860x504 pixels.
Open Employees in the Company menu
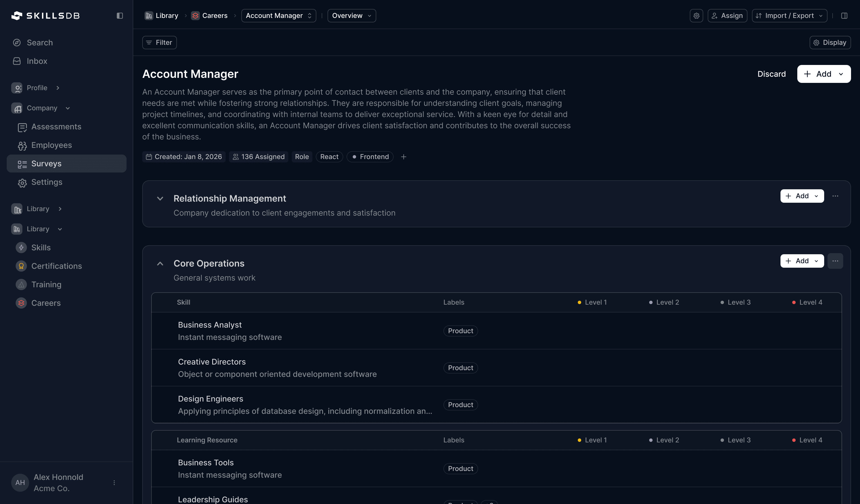pos(51,145)
